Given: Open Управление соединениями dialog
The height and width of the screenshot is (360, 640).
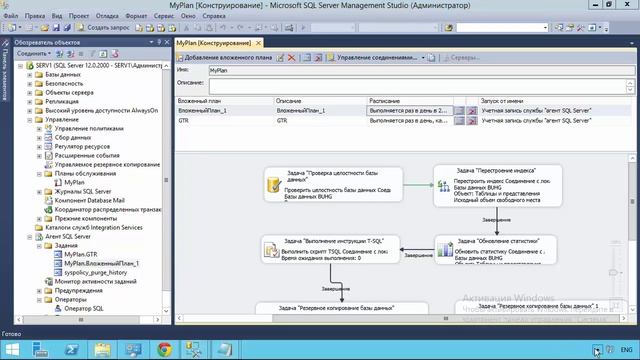Looking at the screenshot, I should click(x=373, y=58).
